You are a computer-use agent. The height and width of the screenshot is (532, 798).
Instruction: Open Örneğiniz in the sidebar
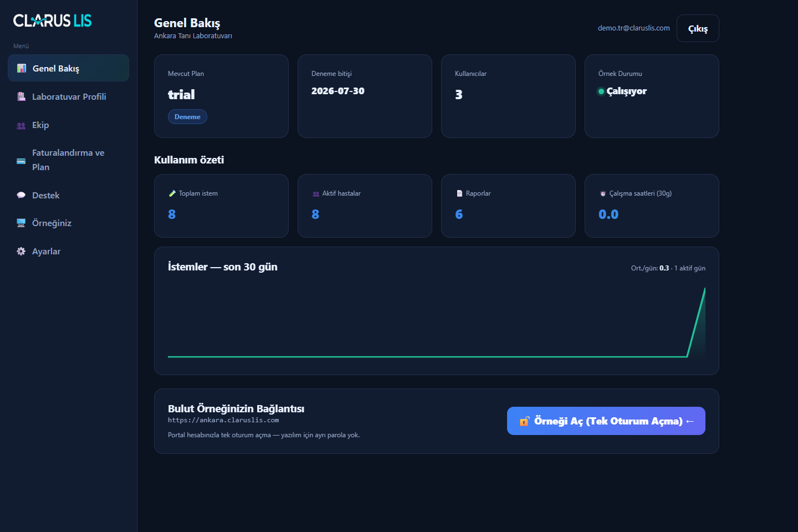pyautogui.click(x=68, y=223)
